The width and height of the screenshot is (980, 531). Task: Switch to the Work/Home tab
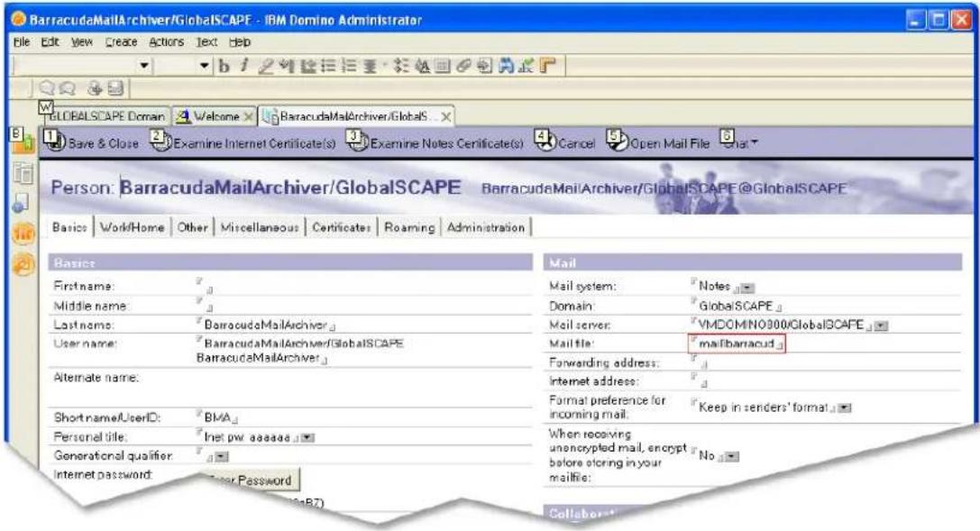pyautogui.click(x=132, y=227)
